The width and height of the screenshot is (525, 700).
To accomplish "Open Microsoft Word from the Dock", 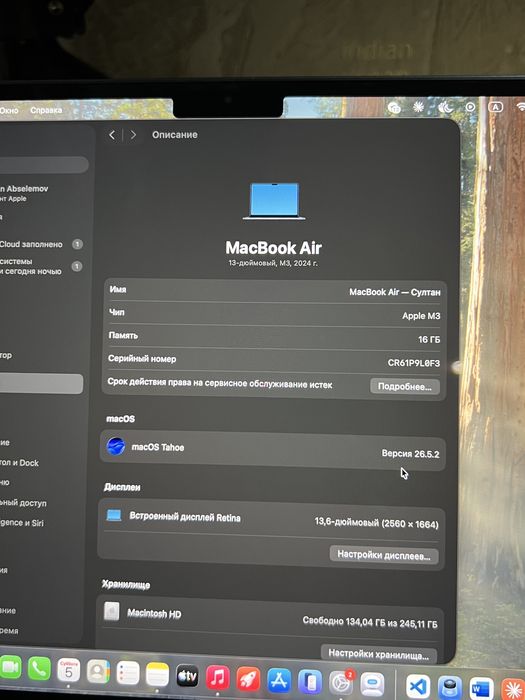I will pos(481,689).
